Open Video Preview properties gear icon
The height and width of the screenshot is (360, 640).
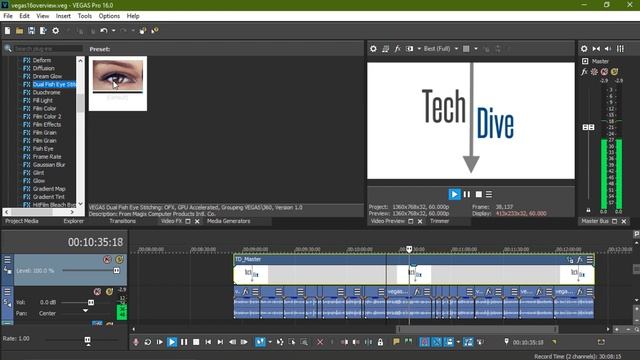[373, 49]
